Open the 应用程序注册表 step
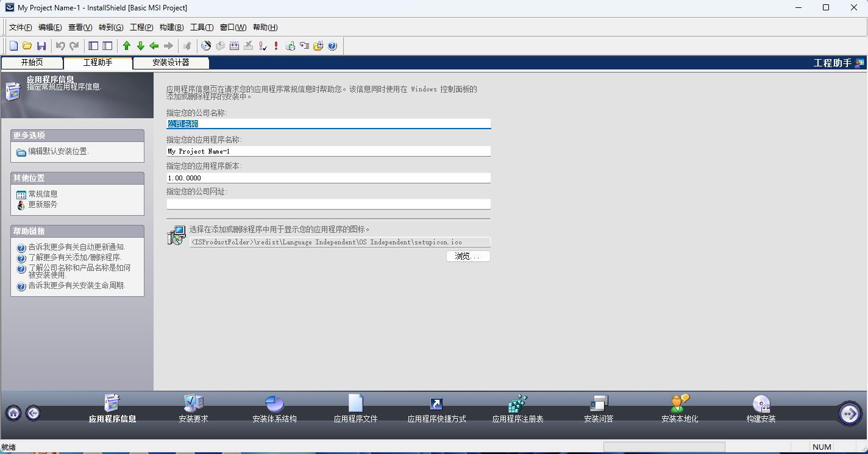Image resolution: width=868 pixels, height=454 pixels. coord(518,408)
